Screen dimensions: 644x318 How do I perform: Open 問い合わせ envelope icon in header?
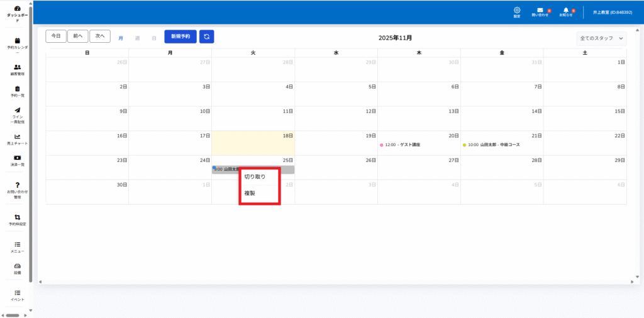click(x=540, y=11)
